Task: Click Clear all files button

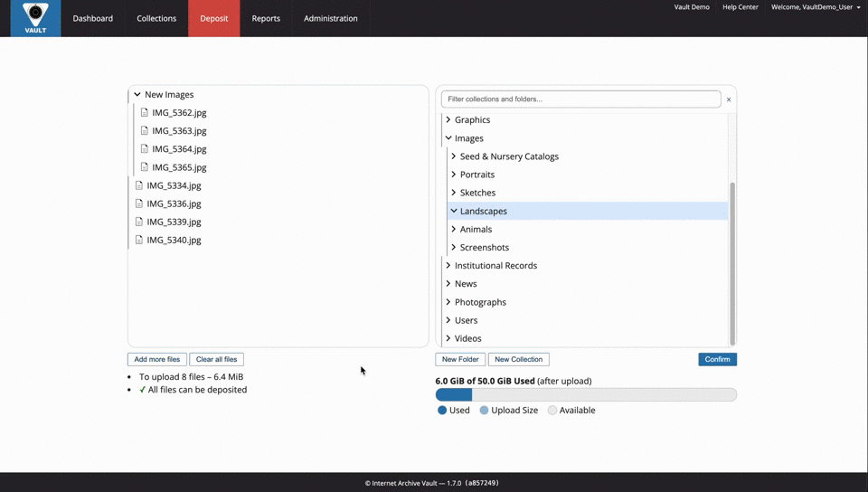Action: point(216,359)
